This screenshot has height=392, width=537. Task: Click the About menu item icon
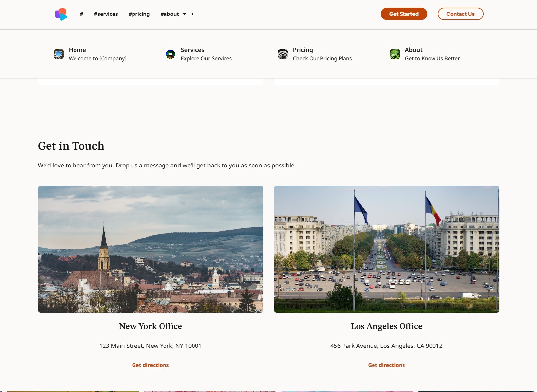pos(395,54)
